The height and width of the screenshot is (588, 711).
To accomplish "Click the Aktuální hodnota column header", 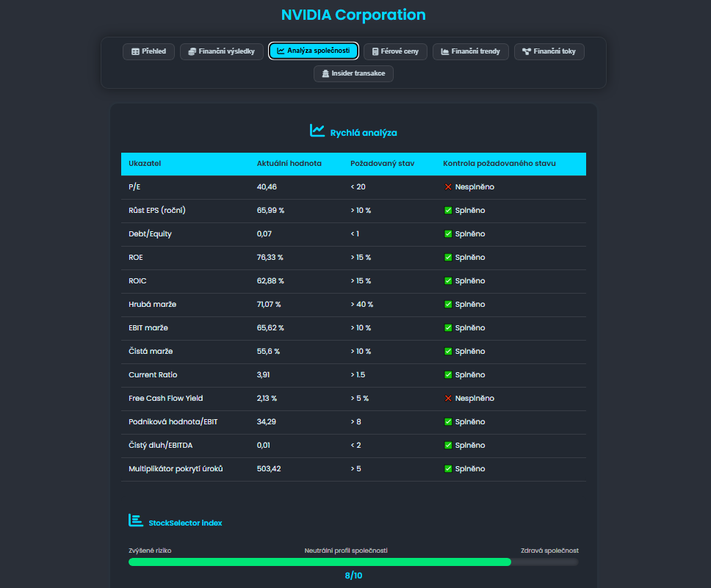I will coord(289,164).
